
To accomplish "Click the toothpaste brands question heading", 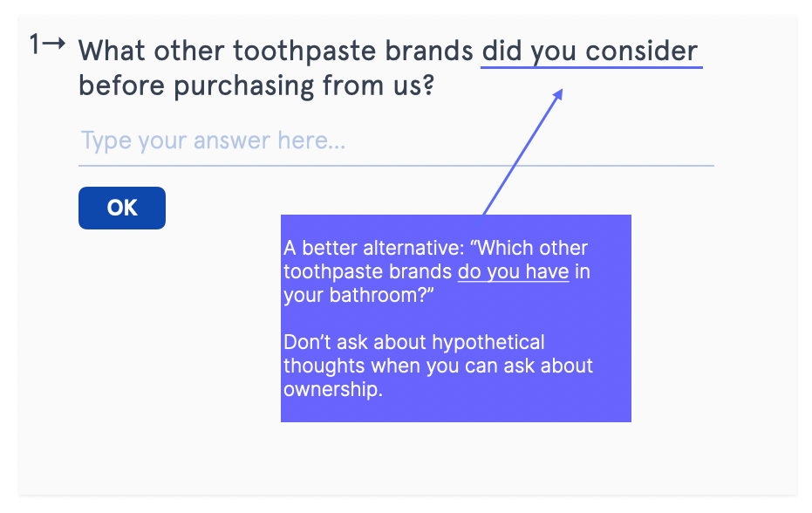I will click(x=388, y=68).
